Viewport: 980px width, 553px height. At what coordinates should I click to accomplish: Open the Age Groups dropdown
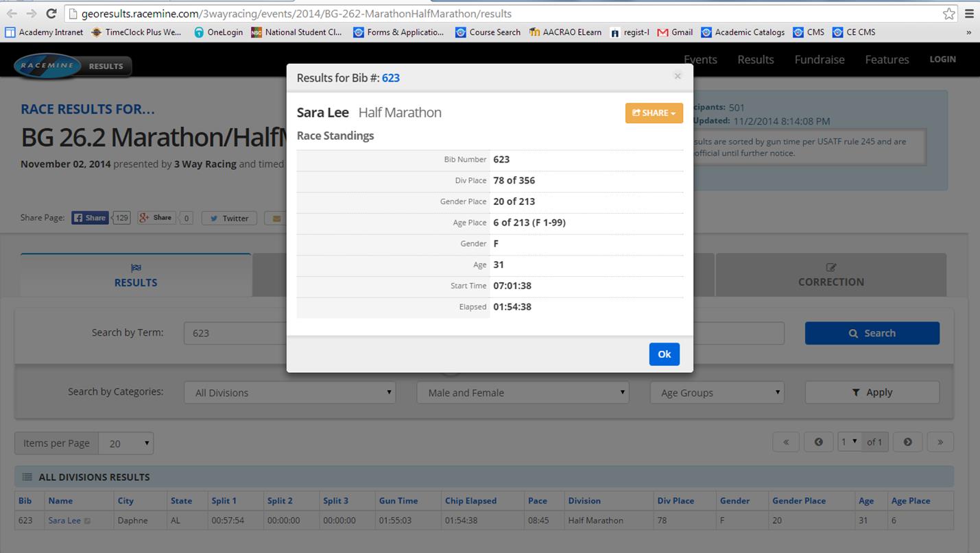[717, 393]
